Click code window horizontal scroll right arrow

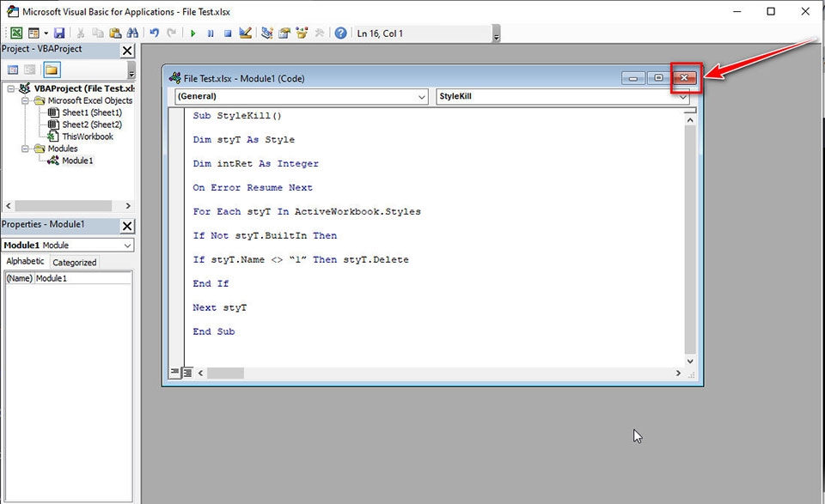pyautogui.click(x=678, y=373)
